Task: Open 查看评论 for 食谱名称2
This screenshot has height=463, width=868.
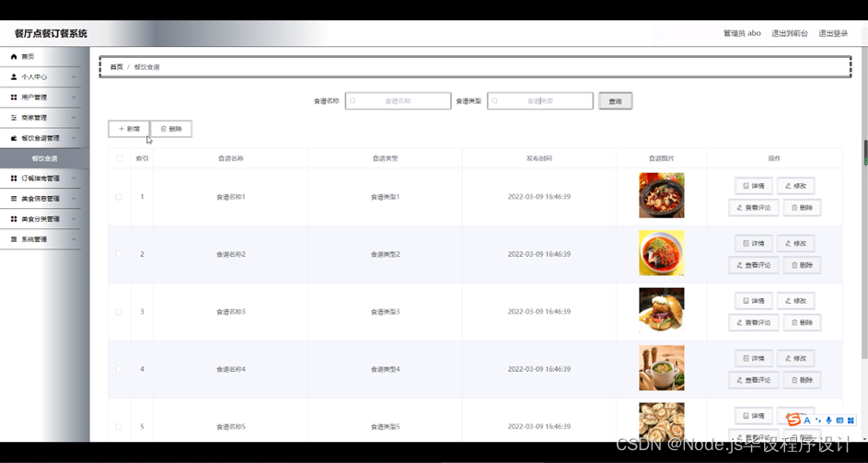Action: point(754,265)
